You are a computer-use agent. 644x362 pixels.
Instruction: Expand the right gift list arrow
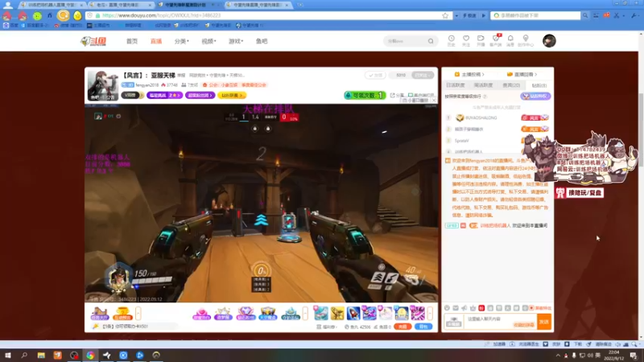coord(430,314)
